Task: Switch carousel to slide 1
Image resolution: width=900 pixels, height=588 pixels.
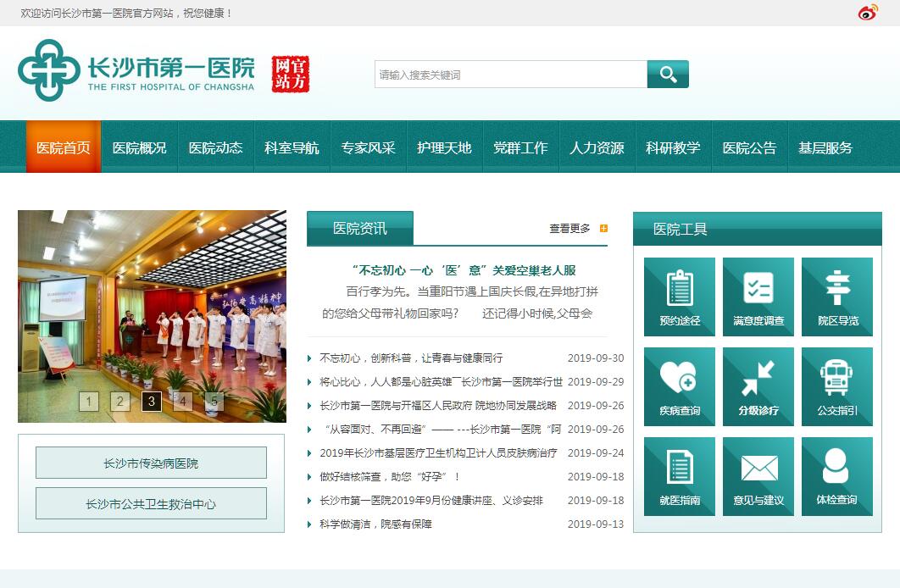Action: click(89, 402)
